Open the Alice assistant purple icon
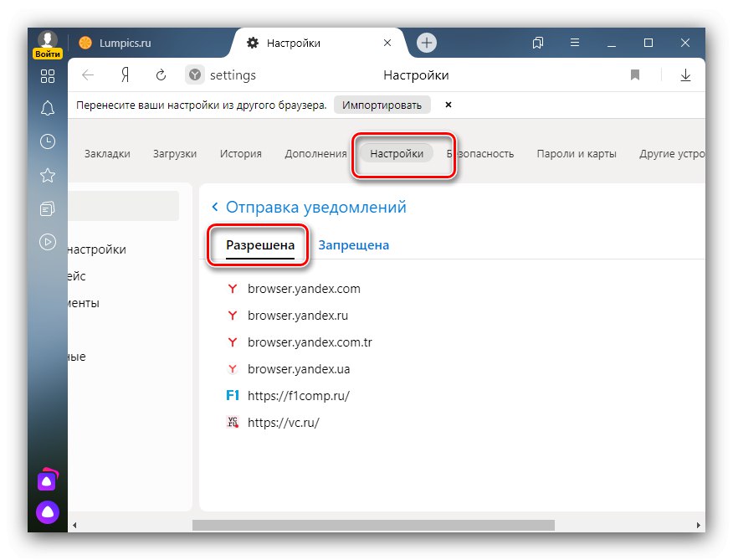The image size is (733, 560). 48,511
